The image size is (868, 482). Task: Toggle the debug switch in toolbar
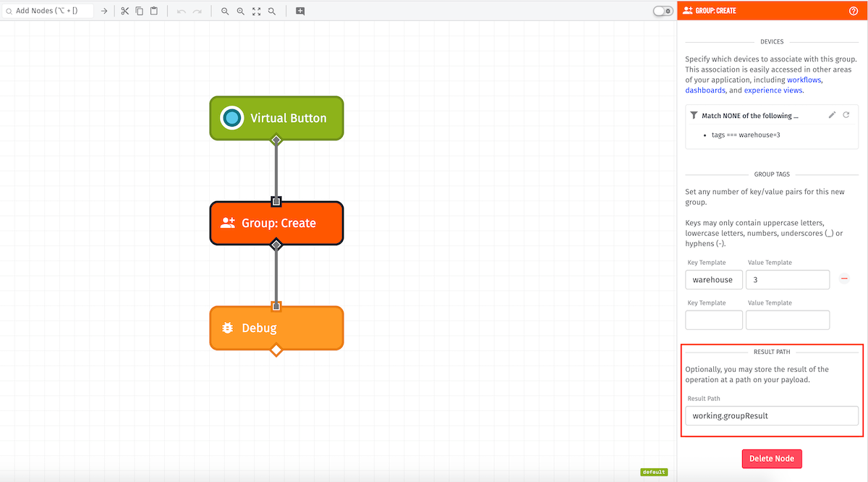click(x=663, y=11)
